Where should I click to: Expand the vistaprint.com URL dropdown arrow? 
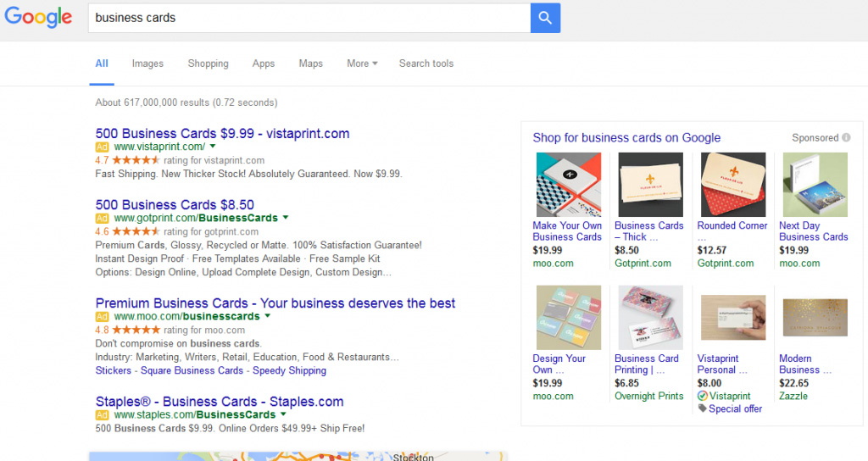[x=213, y=147]
